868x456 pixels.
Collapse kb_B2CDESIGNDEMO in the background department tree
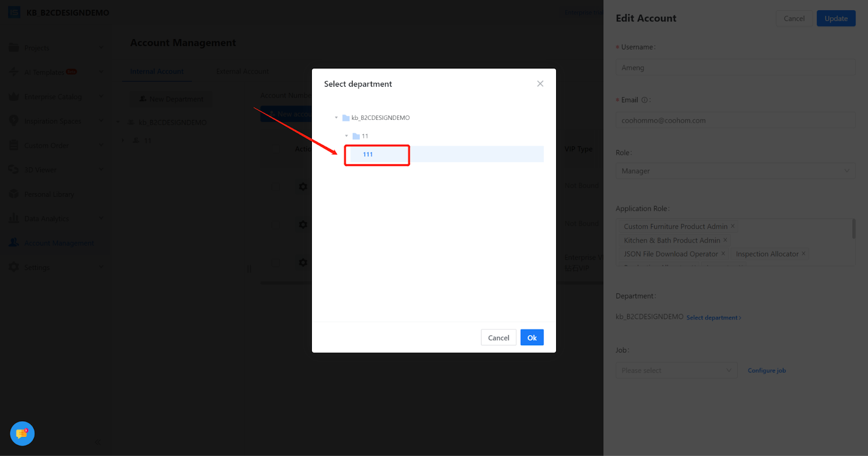(x=119, y=122)
